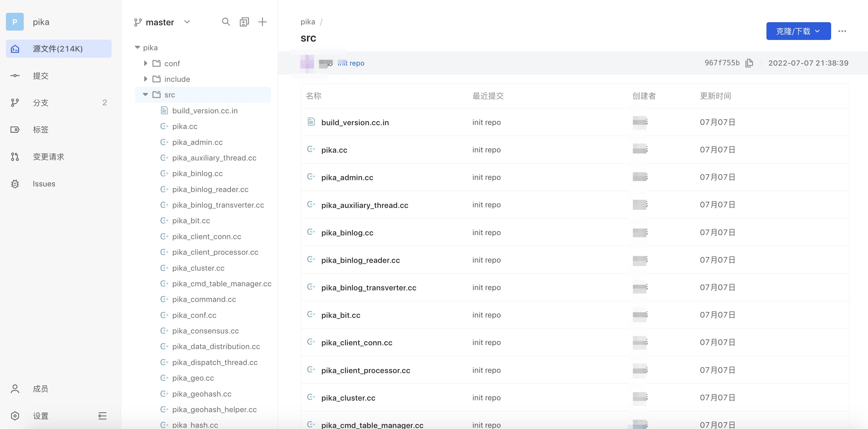868x429 pixels.
Task: Copy commit hash 967f755b with the copy icon
Action: [749, 63]
